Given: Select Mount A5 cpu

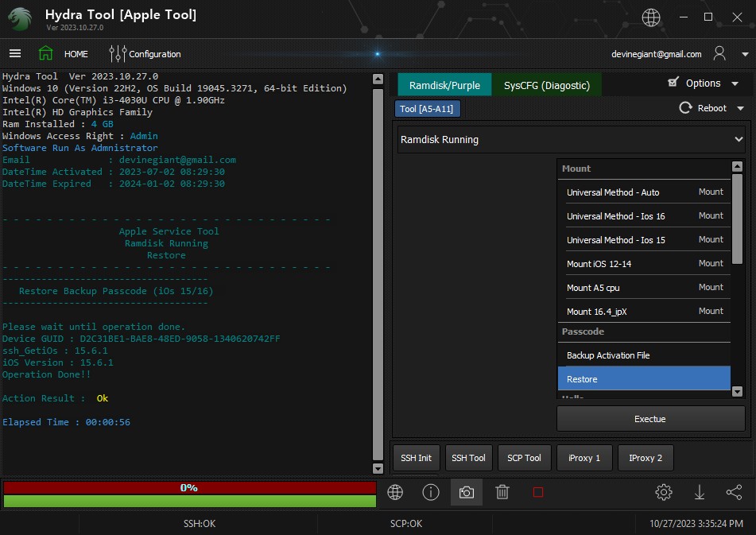Looking at the screenshot, I should coord(644,287).
